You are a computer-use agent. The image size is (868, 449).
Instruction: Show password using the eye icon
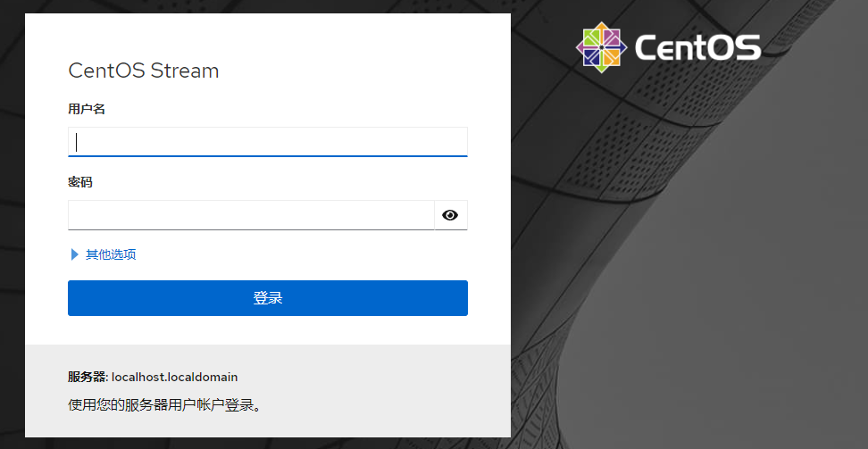point(450,215)
